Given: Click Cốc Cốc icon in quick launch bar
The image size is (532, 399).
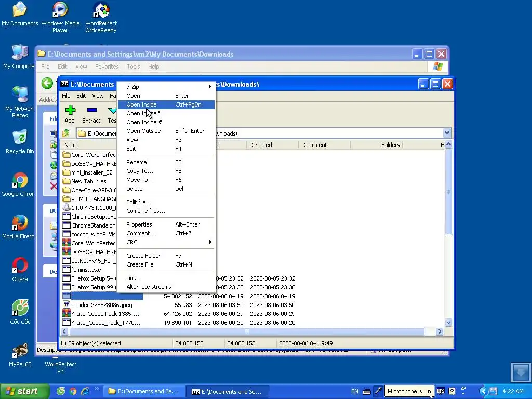Looking at the screenshot, I should coord(61,391).
